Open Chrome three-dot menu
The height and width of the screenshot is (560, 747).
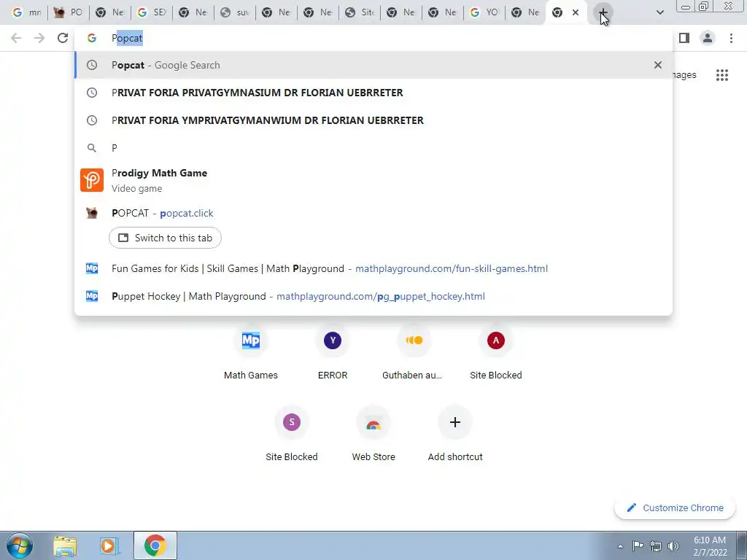pyautogui.click(x=731, y=38)
